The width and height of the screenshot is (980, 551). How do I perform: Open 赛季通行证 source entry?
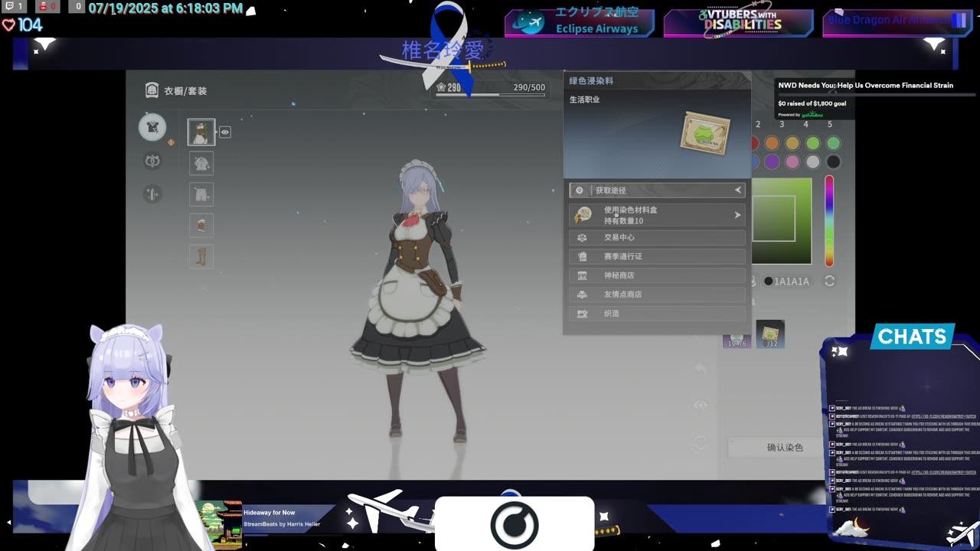click(657, 256)
